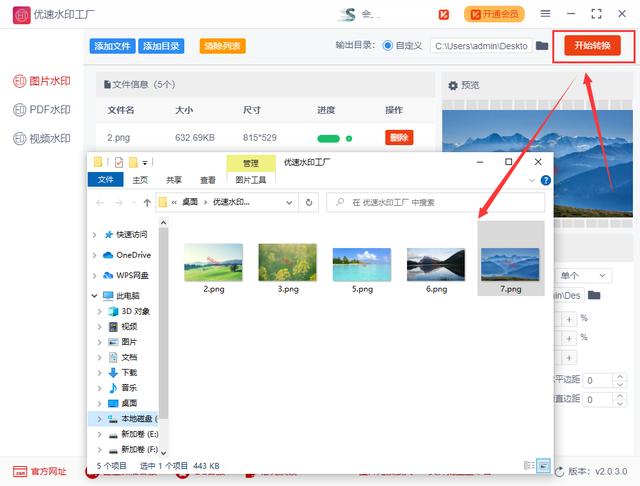Screen dimensions: 640x486
Task: Switch Explorer to details view icon
Action: (529, 465)
